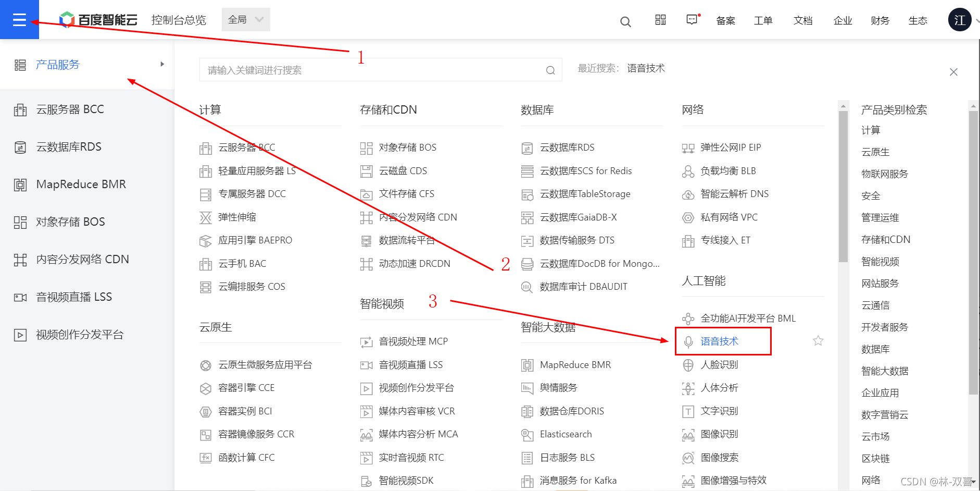Viewport: 980px width, 491px height.
Task: Click the category index vertical scrollbar
Action: (x=973, y=253)
